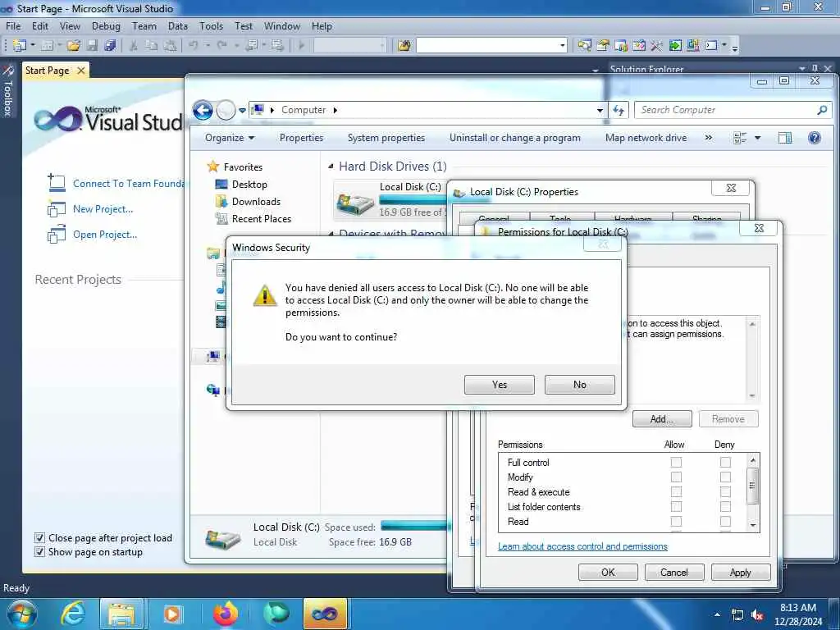
Task: Click the Navigate Backward toolbar icon
Action: 251,46
